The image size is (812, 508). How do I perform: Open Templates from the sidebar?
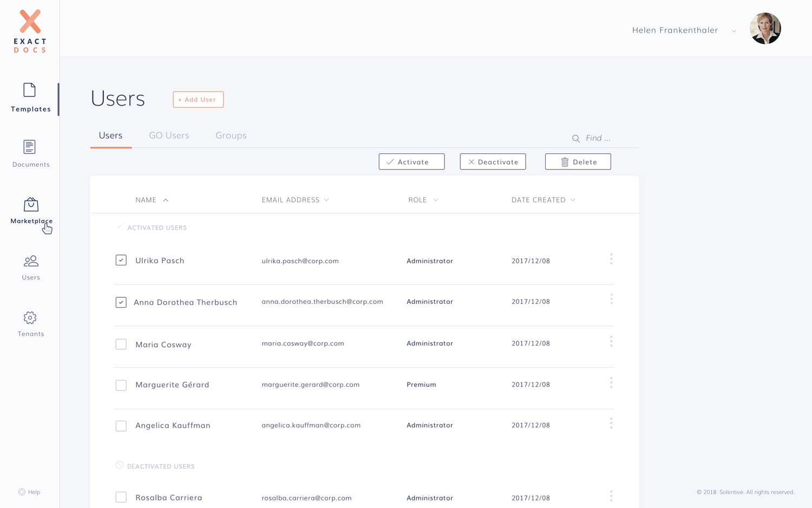30,98
